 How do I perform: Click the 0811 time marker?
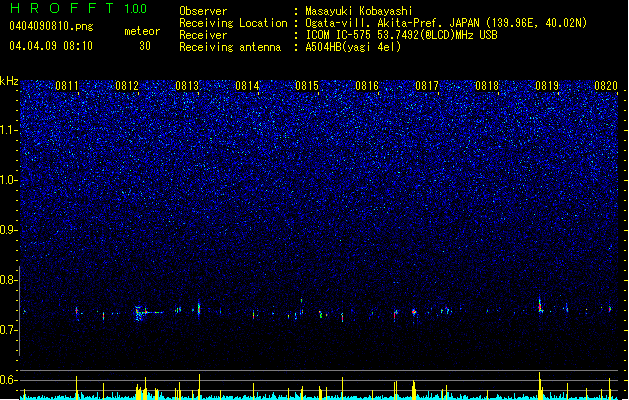[67, 86]
